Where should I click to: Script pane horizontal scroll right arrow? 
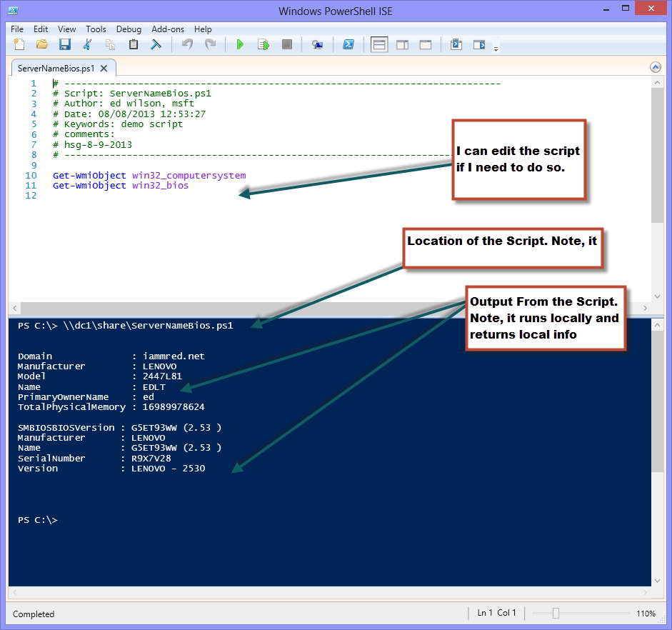pyautogui.click(x=645, y=308)
